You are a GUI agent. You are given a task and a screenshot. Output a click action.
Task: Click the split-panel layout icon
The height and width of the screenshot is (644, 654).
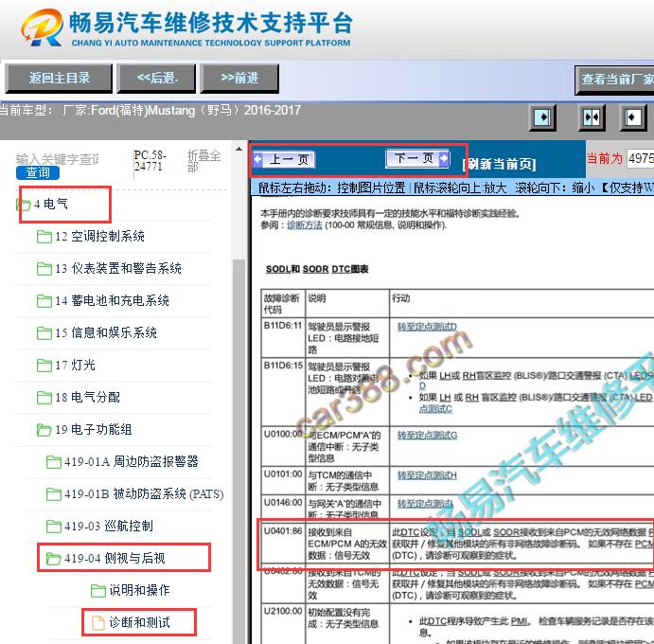592,117
